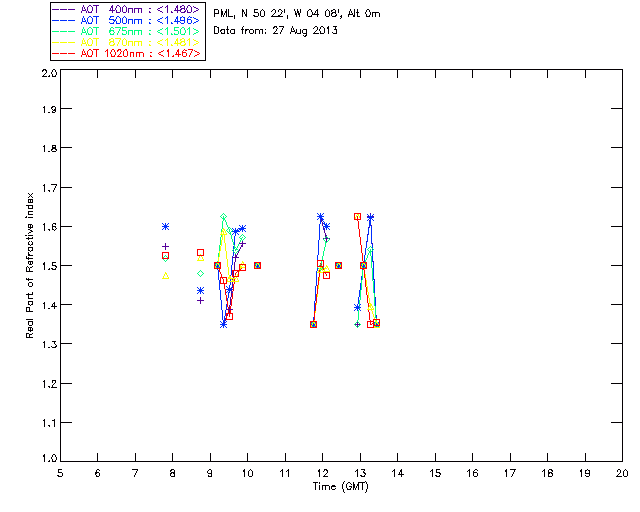Click the x-axis tick label 9
This screenshot has height=512, width=640.
tap(210, 473)
